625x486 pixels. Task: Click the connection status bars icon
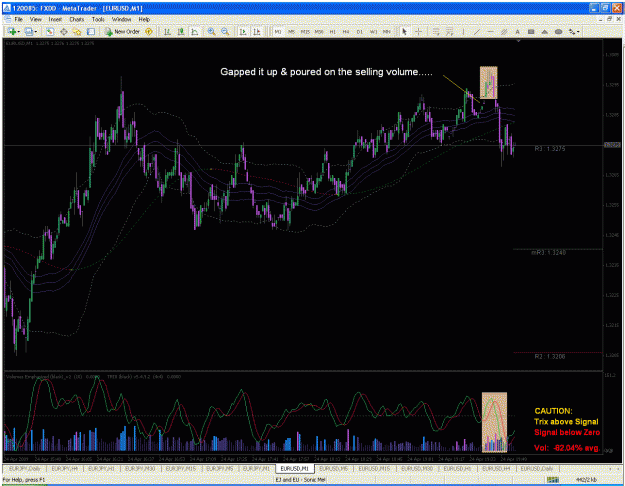552,480
